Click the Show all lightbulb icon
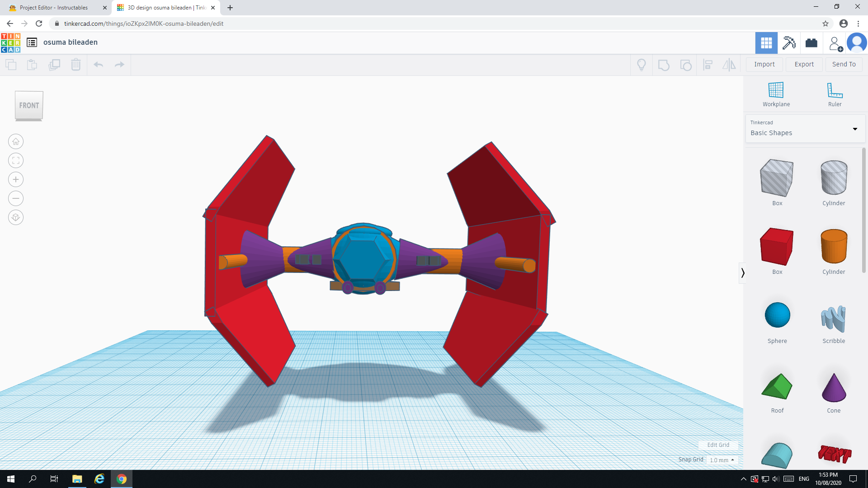 (642, 65)
